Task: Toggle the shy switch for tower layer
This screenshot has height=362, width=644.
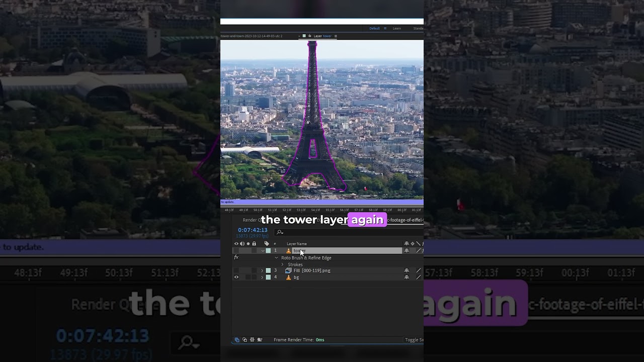Action: coord(407,250)
